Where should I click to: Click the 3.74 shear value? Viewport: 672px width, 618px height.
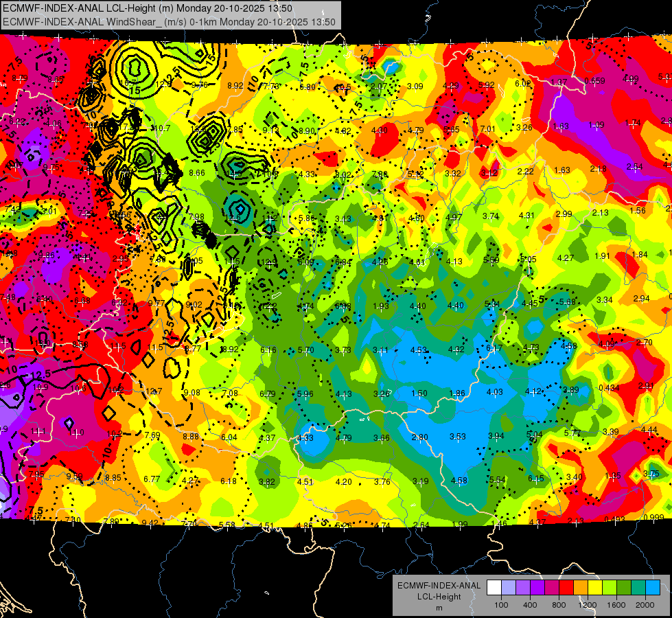491,216
